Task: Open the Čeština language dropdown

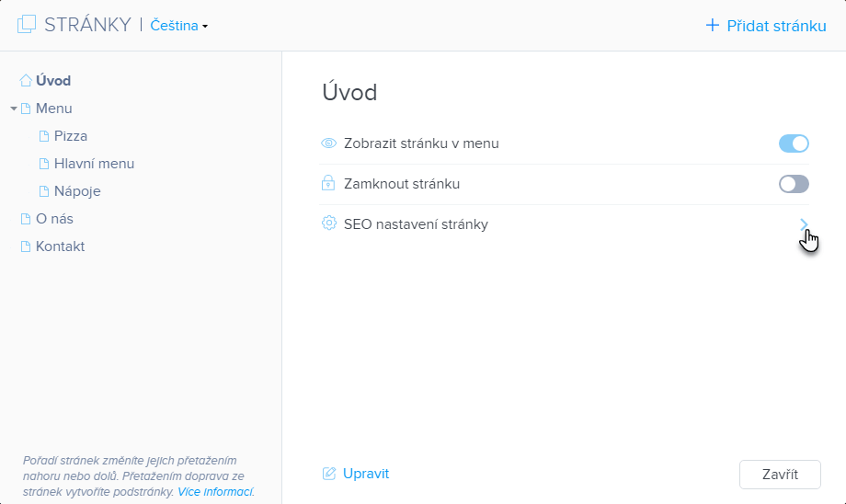Action: click(179, 26)
